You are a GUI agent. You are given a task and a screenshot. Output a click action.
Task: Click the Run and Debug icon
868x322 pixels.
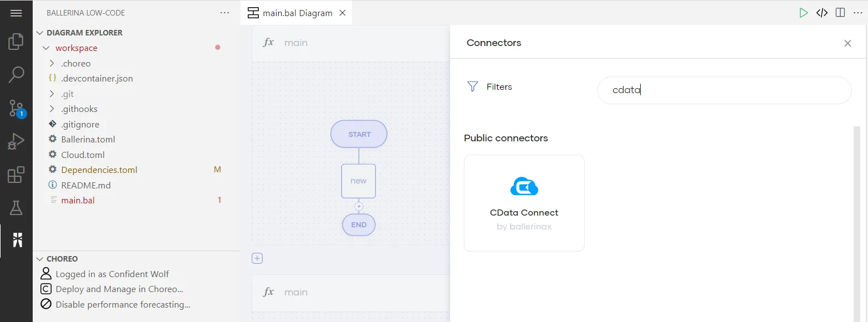[x=17, y=140]
